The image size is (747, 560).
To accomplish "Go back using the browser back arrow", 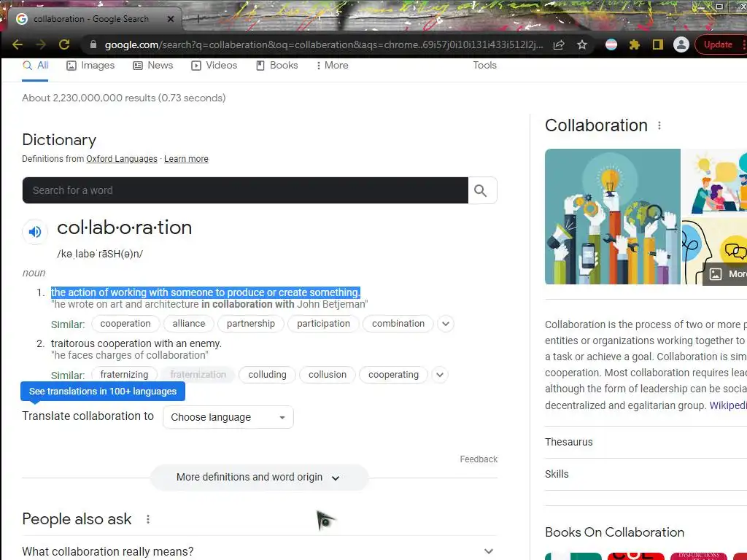I will coord(18,44).
